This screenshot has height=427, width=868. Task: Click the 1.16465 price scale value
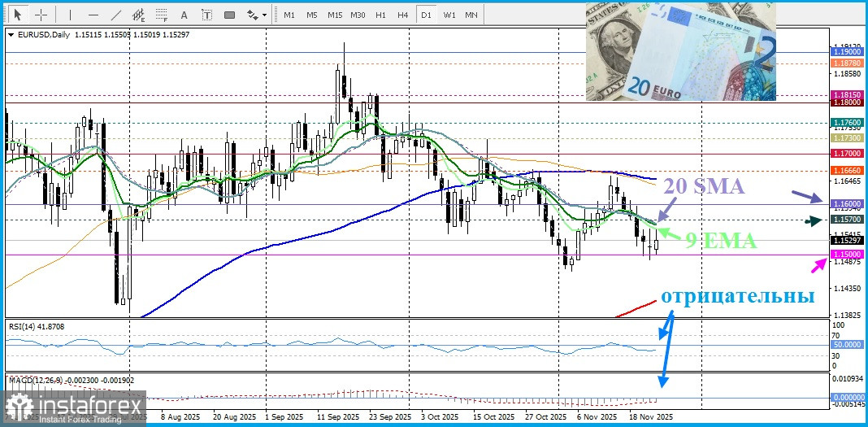(846, 181)
